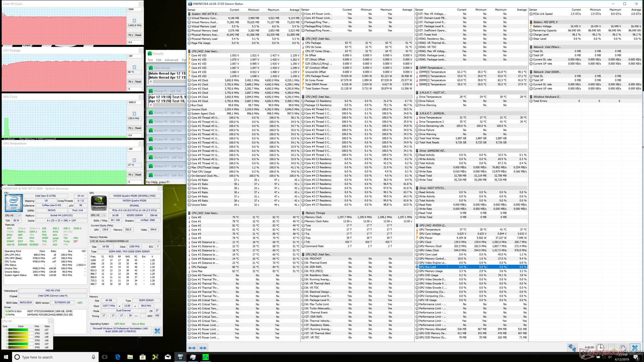Click the logging file icon with plus
The width and height of the screenshot is (644, 362).
tap(612, 348)
